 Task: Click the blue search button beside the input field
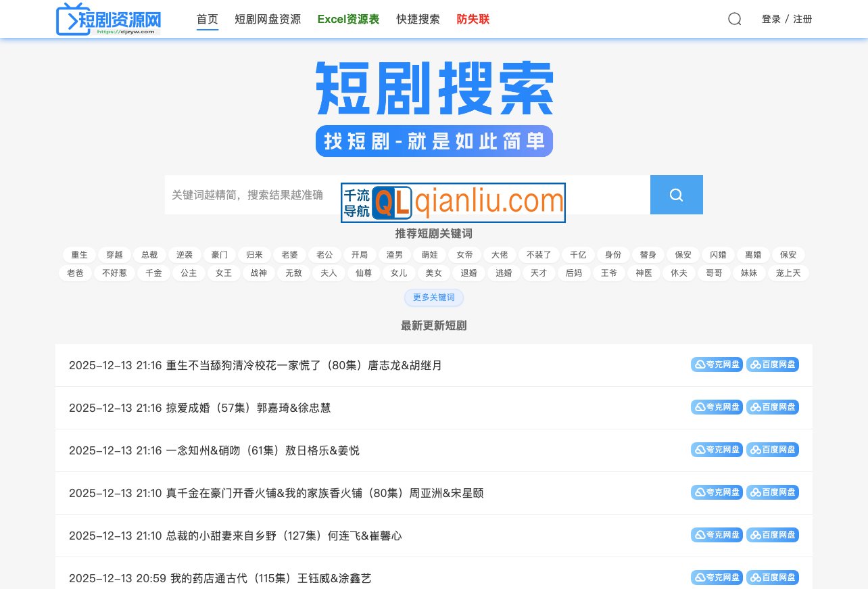pos(676,194)
